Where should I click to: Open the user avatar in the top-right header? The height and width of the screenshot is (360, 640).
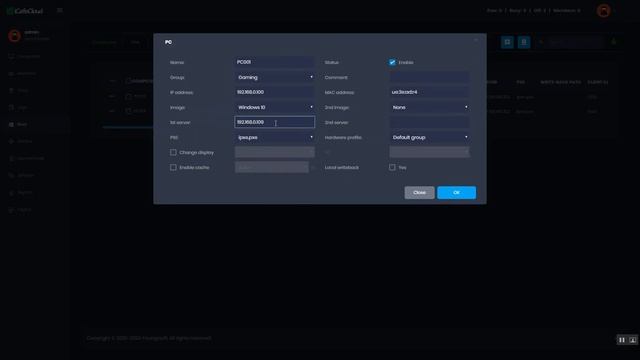pos(603,11)
